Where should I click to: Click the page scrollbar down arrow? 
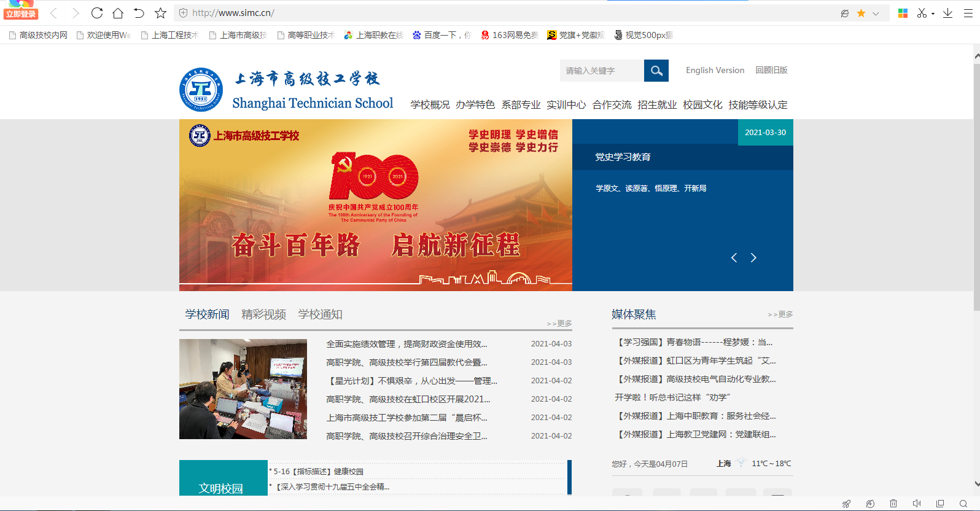pyautogui.click(x=976, y=484)
